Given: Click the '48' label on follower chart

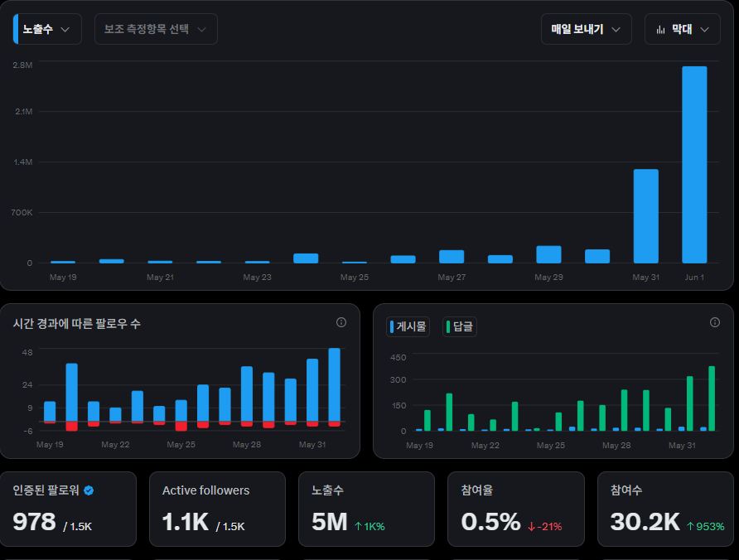Looking at the screenshot, I should (27, 353).
